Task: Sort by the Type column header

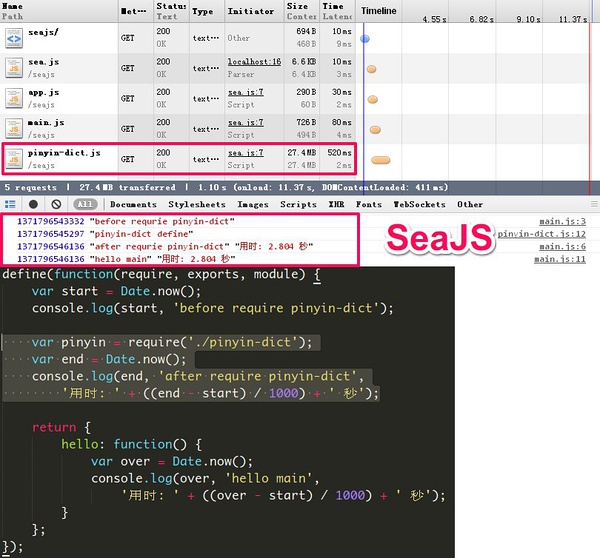Action: click(207, 11)
